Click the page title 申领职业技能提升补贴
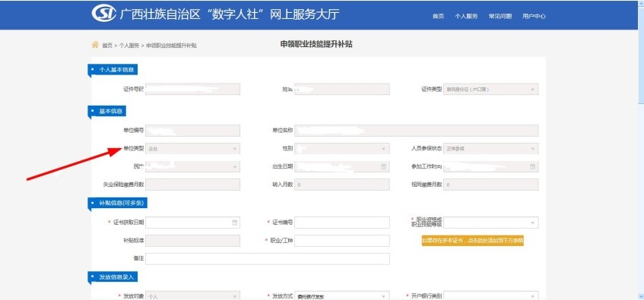This screenshot has height=300, width=644. point(316,44)
